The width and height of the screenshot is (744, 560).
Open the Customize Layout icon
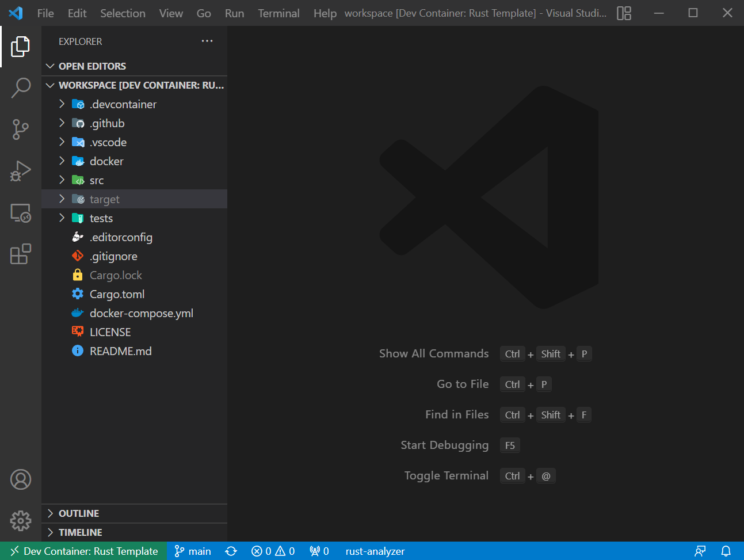[624, 13]
